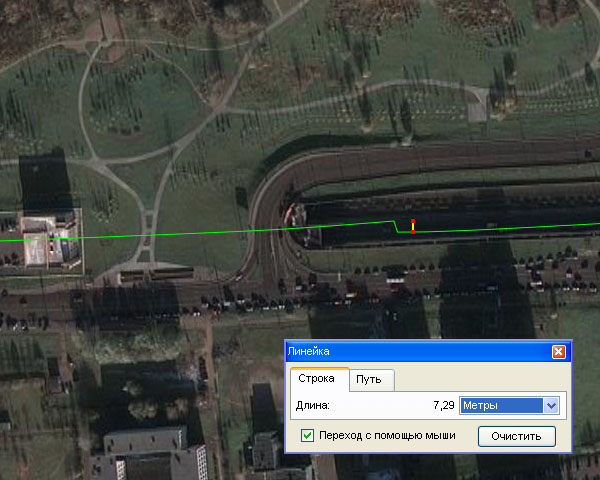Click the Длина label in ruler dialog

[x=313, y=405]
